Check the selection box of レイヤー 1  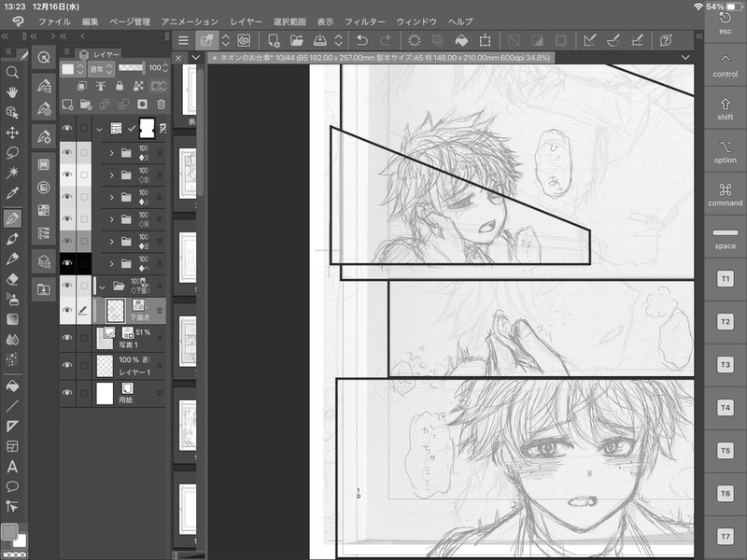[x=84, y=365]
